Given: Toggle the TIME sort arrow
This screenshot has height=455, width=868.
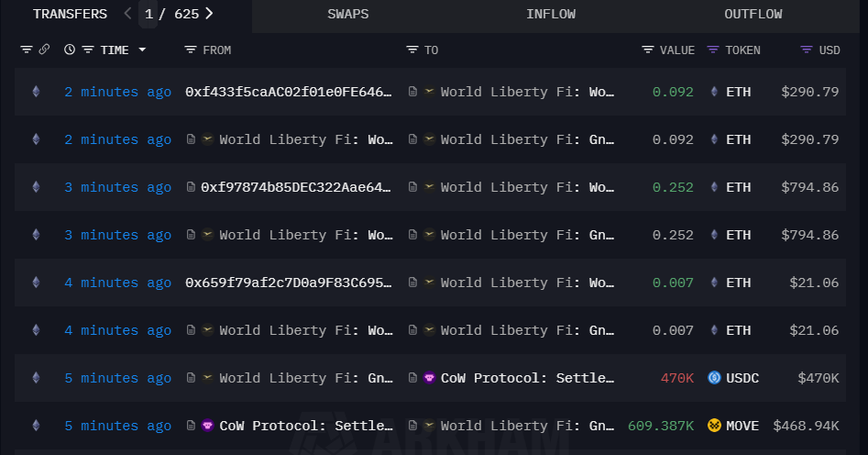Looking at the screenshot, I should pos(142,50).
